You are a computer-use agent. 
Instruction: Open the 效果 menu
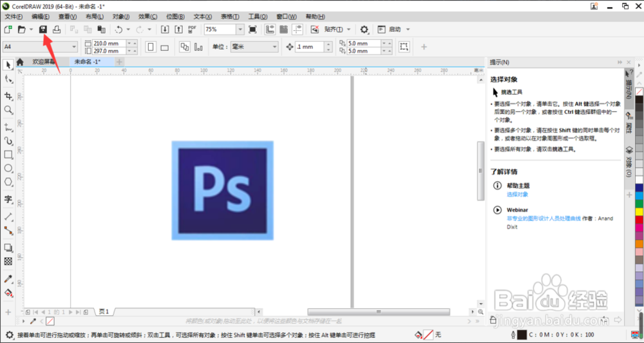[x=147, y=17]
